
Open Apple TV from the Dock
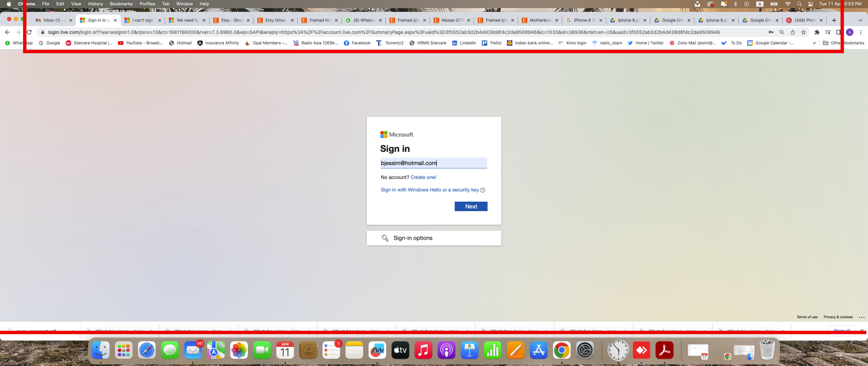click(x=400, y=350)
